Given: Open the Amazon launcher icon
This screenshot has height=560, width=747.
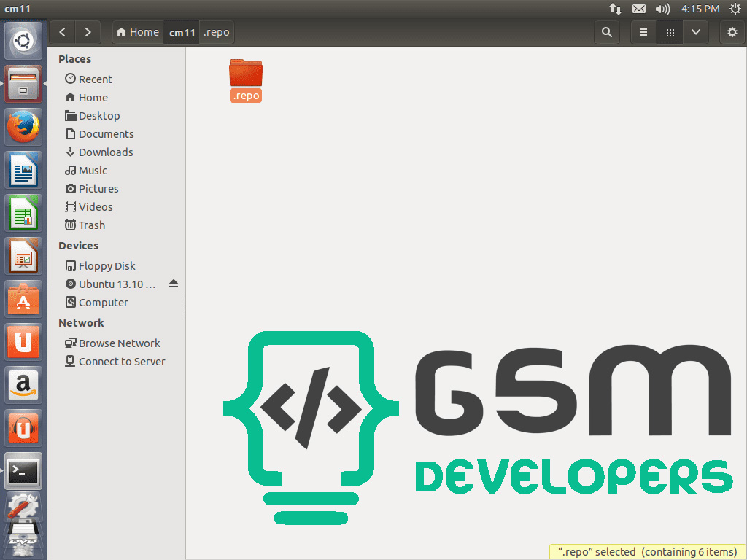Looking at the screenshot, I should (x=23, y=385).
